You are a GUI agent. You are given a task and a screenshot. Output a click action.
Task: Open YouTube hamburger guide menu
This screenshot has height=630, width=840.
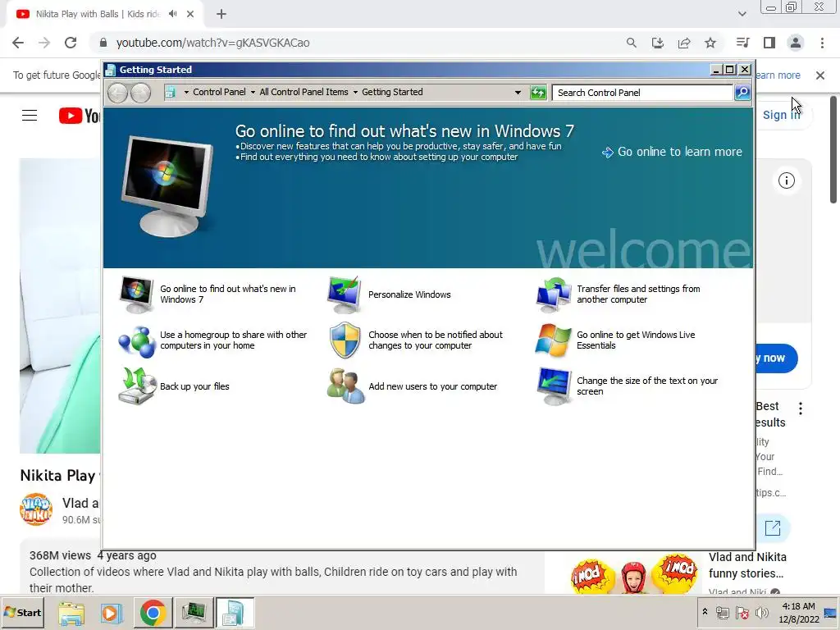coord(30,115)
